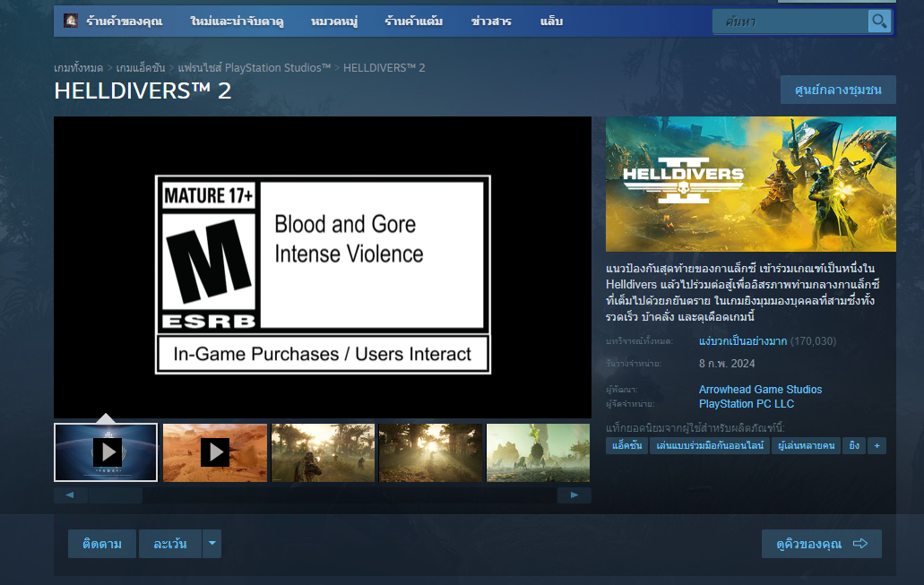Click the เกมแอ็คชัน breadcrumb link
Viewport: 924px width, 585px height.
[x=141, y=68]
